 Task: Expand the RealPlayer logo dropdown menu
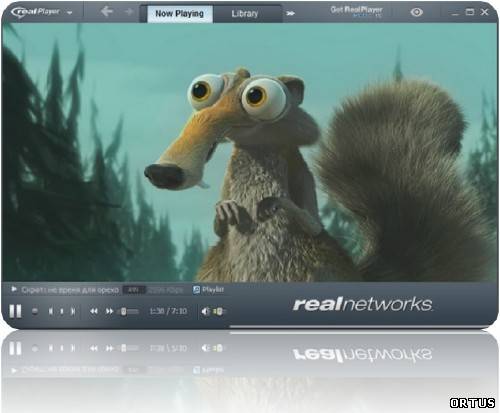coord(70,13)
